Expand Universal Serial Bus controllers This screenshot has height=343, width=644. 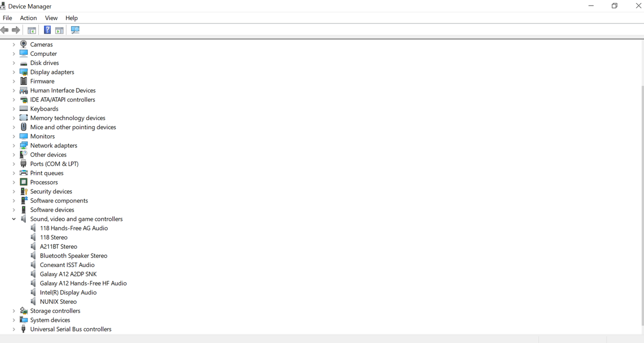[x=14, y=329]
